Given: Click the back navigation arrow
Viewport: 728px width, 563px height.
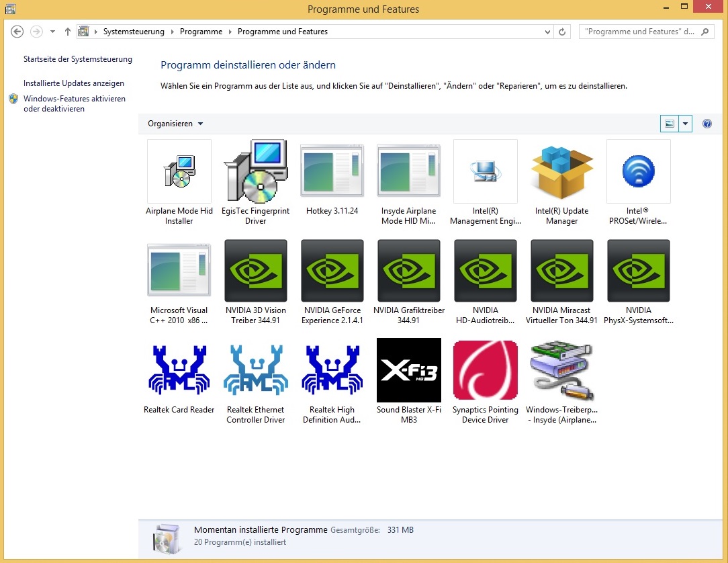Looking at the screenshot, I should 17,32.
